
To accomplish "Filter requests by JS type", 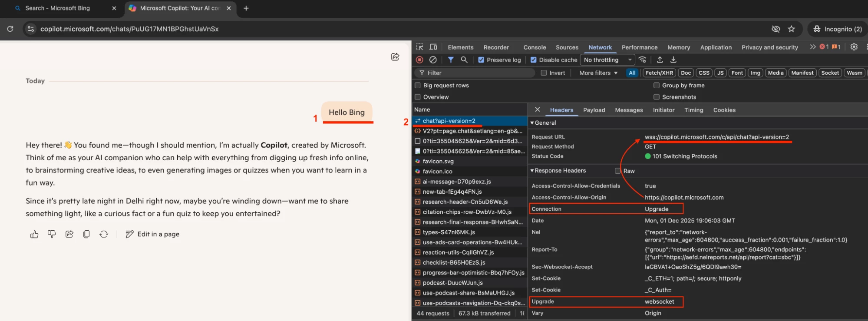I will pos(720,73).
